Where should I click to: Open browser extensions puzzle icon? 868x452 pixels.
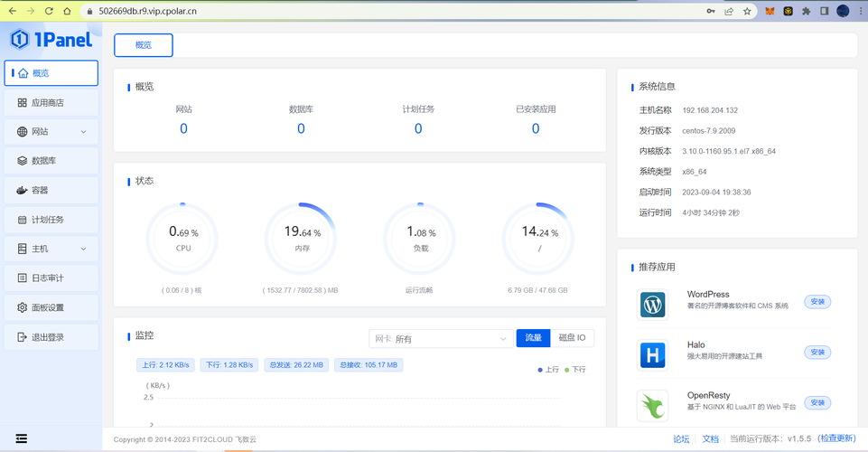806,12
